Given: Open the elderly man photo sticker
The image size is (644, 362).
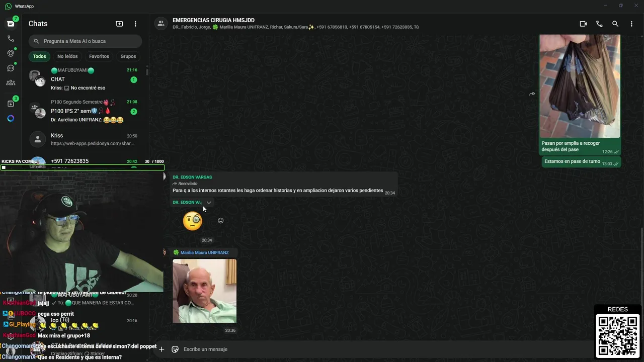Looking at the screenshot, I should (204, 291).
